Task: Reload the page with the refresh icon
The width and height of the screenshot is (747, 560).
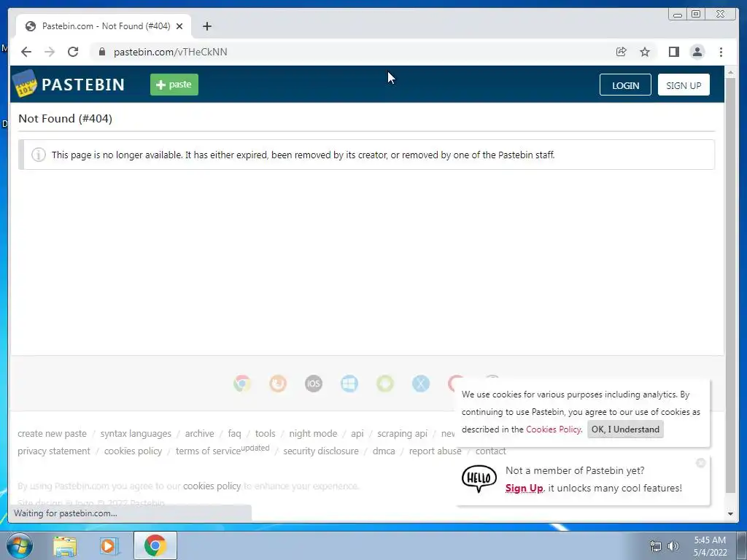Action: pos(73,52)
